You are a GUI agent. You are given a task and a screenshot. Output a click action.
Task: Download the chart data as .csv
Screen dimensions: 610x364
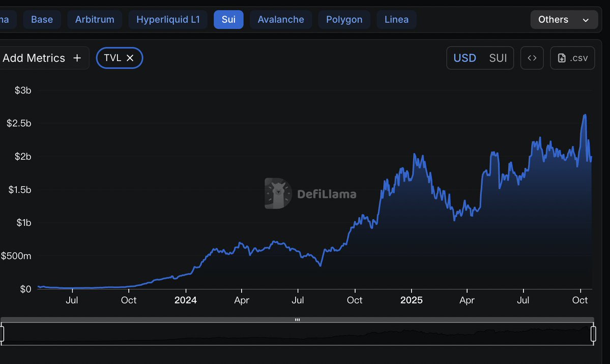pyautogui.click(x=572, y=58)
